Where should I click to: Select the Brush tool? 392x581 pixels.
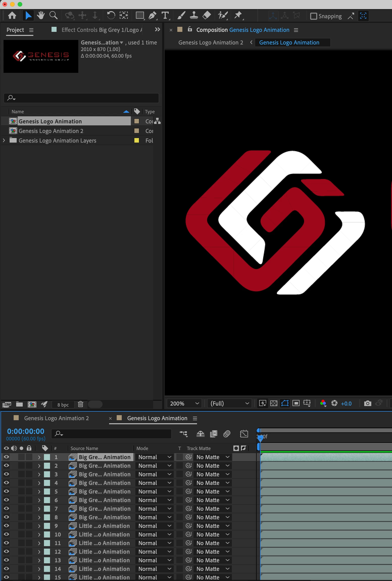coord(181,16)
